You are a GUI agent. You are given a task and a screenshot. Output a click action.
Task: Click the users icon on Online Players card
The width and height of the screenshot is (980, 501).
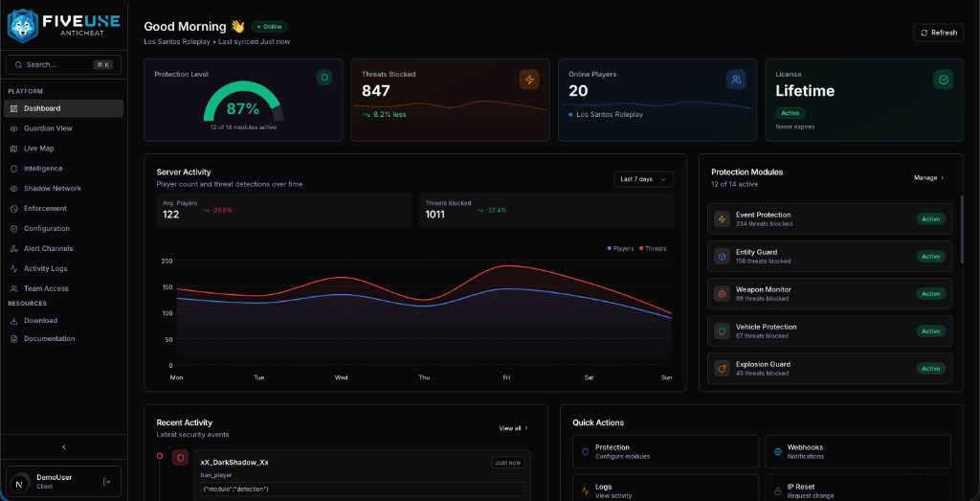(736, 80)
